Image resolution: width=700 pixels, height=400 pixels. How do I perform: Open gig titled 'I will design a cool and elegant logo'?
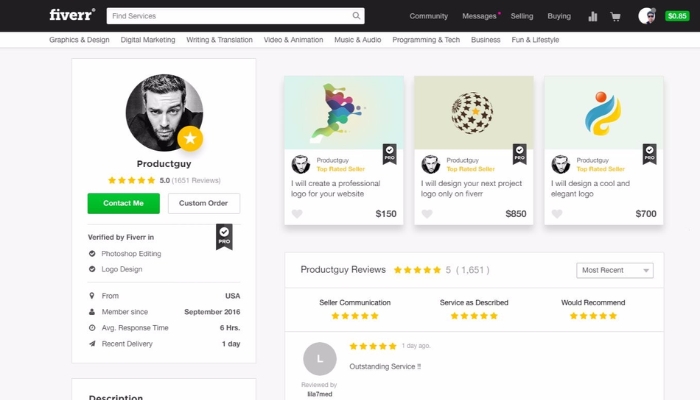point(590,188)
